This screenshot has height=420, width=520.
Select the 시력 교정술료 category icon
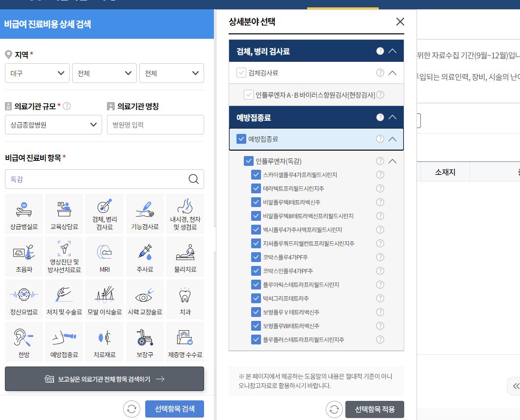pos(145,299)
